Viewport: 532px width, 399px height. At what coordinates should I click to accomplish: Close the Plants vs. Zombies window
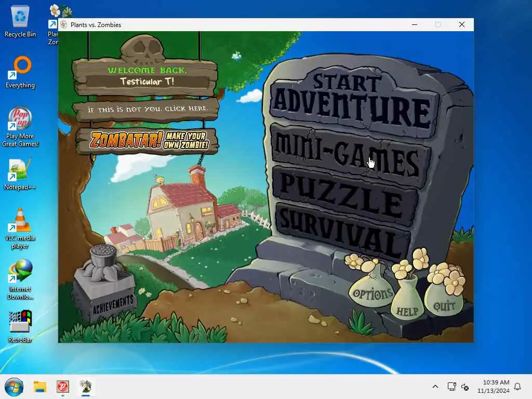[x=462, y=24]
